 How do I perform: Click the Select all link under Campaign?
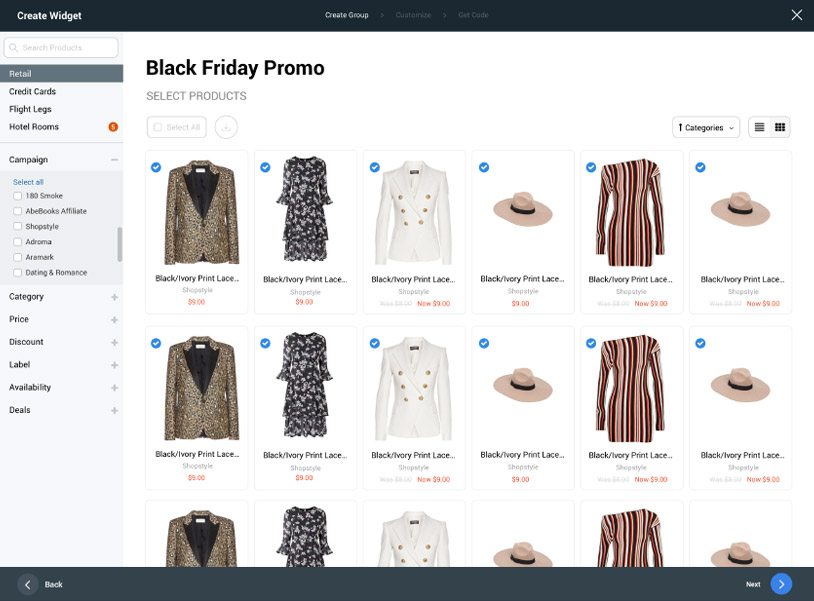click(x=29, y=181)
